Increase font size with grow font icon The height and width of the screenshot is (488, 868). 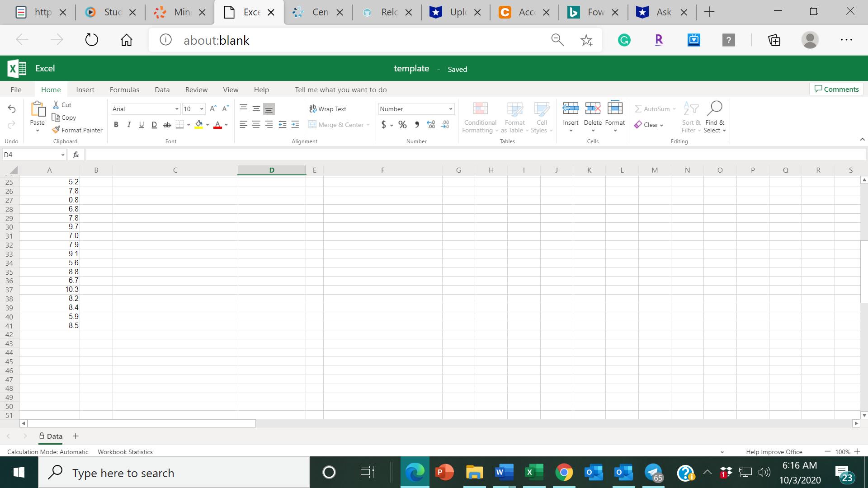[213, 108]
